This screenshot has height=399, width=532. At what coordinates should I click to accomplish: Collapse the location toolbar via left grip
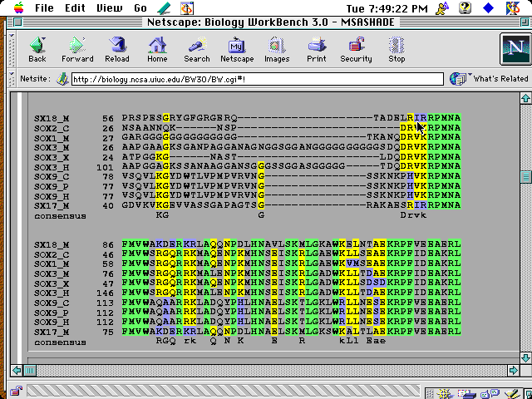pyautogui.click(x=11, y=79)
